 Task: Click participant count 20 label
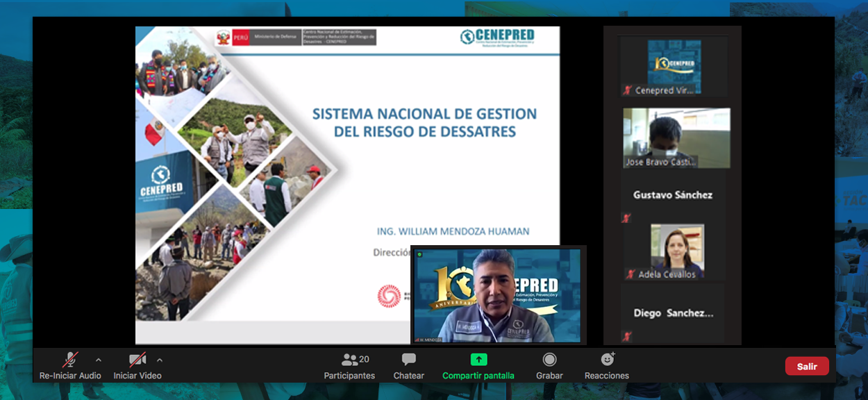coord(364,359)
